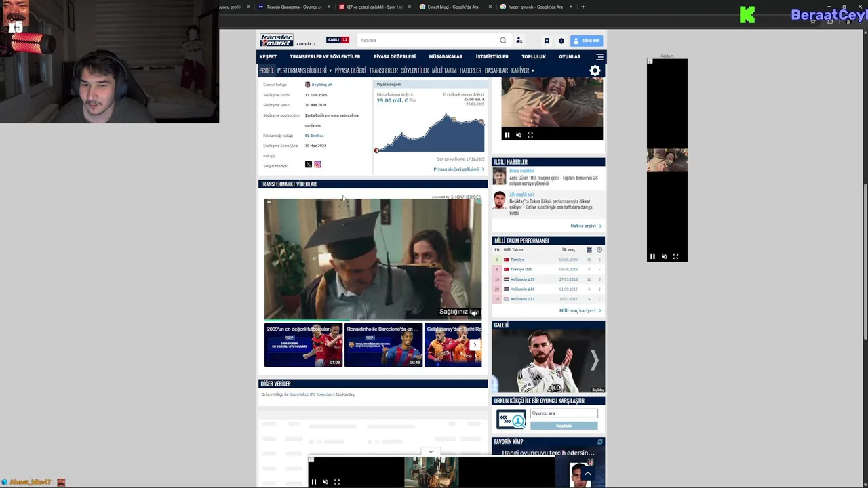Unmute the bottom floating video
868x488 pixels.
(325, 482)
